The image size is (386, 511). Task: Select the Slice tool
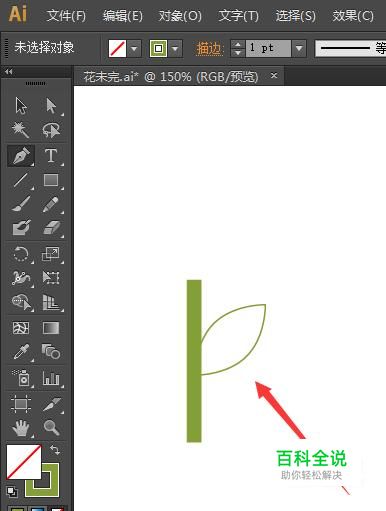(51, 404)
